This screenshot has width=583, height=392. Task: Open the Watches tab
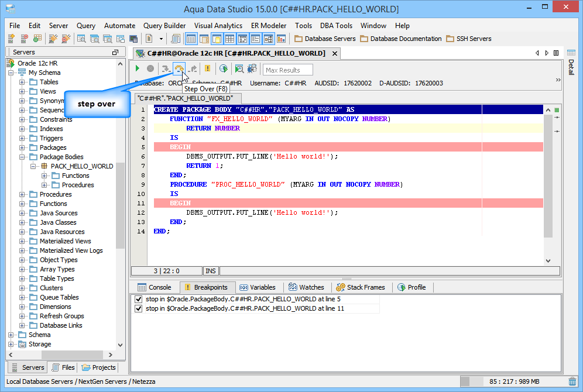[x=306, y=287]
